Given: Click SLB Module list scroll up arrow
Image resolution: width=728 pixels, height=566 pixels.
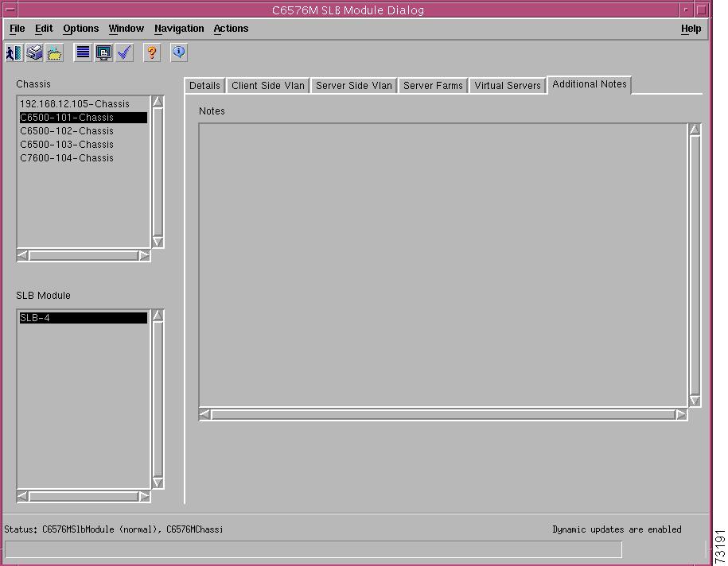Looking at the screenshot, I should pyautogui.click(x=158, y=316).
